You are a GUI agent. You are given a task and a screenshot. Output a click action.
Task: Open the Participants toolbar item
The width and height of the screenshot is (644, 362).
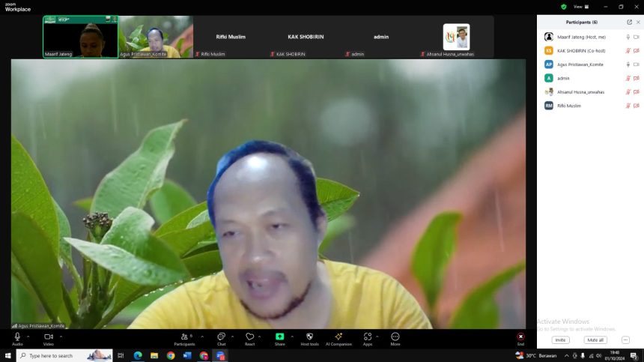(184, 338)
